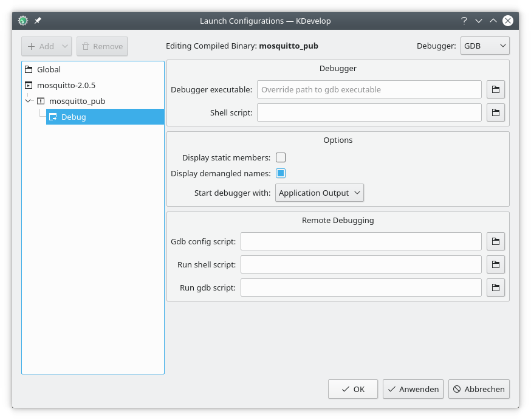Focus the Gdb config script field
This screenshot has height=420, width=531.
click(361, 241)
